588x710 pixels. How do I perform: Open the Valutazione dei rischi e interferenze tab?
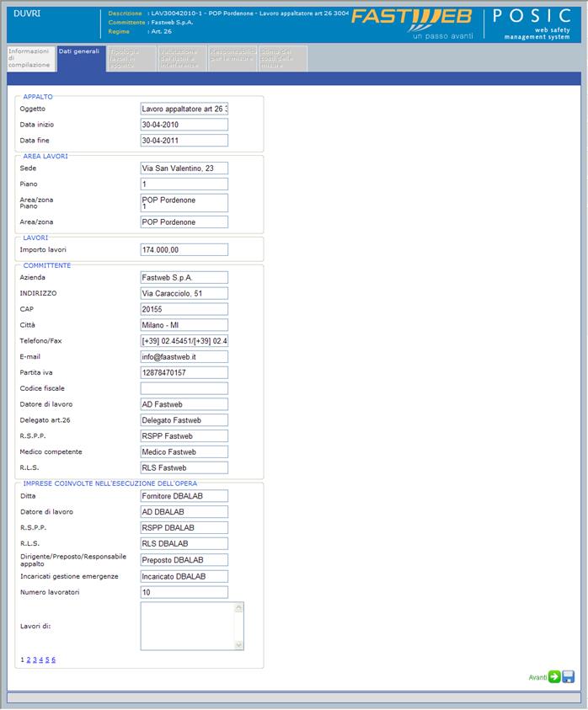pyautogui.click(x=182, y=58)
